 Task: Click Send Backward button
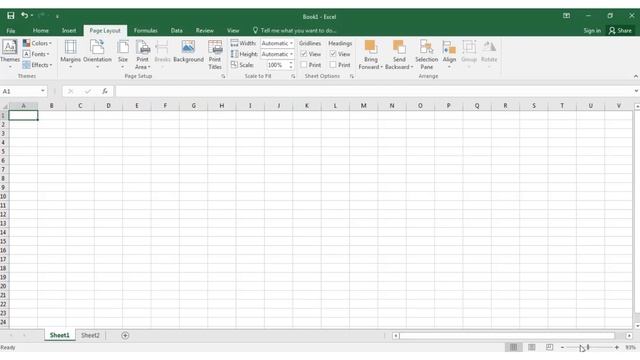(399, 54)
